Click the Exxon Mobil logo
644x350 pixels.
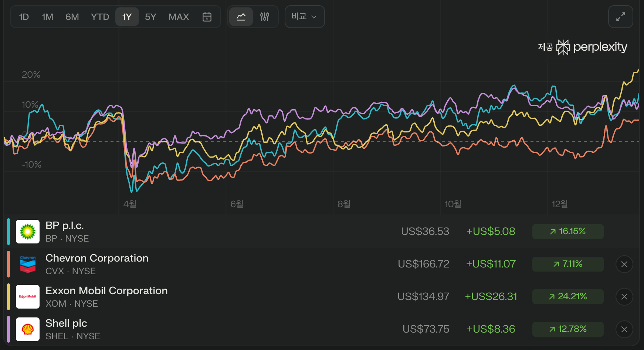point(28,297)
